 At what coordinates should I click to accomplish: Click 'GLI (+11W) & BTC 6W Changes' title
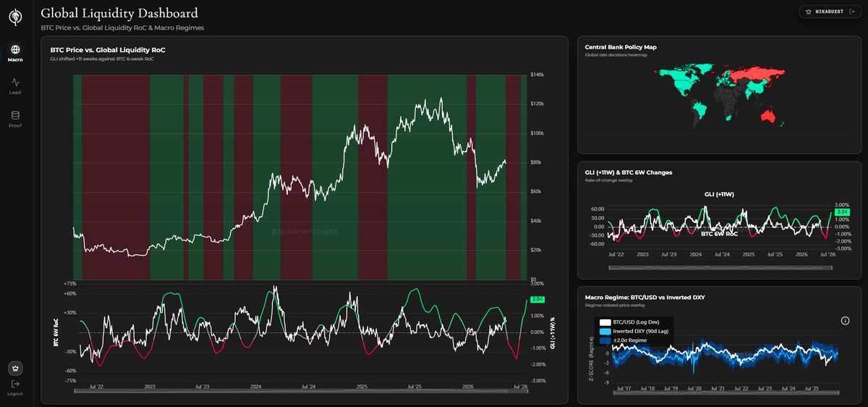coord(629,172)
